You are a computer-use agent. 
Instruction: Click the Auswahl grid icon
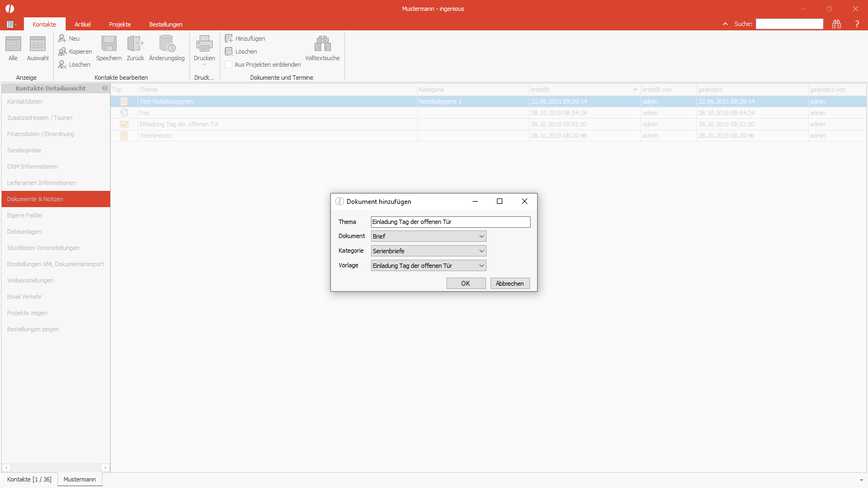click(37, 43)
